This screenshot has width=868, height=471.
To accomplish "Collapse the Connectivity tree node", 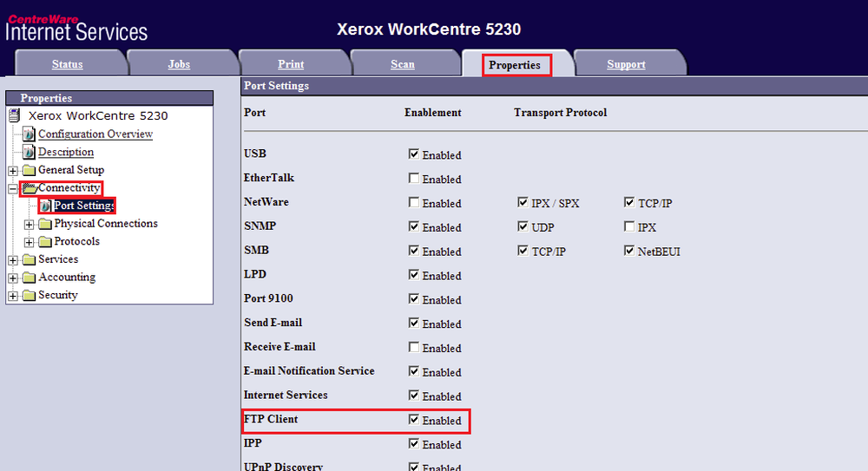I will 13,188.
